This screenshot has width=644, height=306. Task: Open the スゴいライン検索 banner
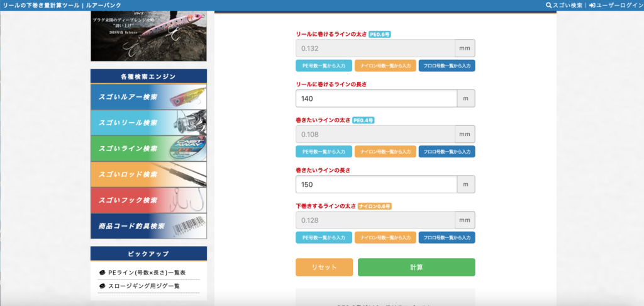pos(148,149)
